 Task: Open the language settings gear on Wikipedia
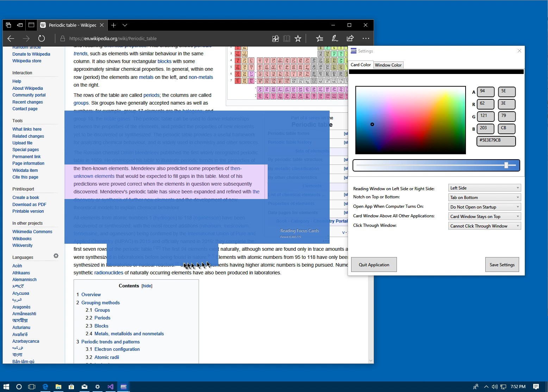[x=56, y=256]
